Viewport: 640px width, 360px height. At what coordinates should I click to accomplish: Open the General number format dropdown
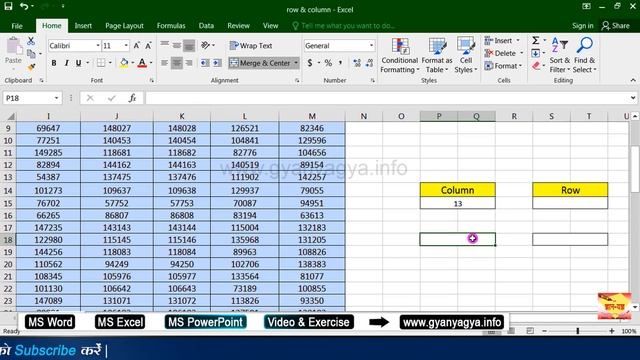click(x=371, y=45)
